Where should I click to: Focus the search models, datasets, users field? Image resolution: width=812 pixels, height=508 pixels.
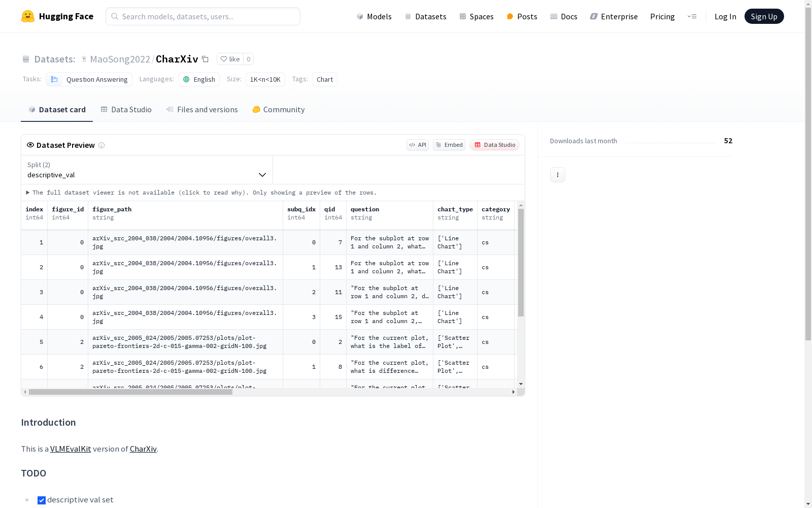click(x=203, y=16)
